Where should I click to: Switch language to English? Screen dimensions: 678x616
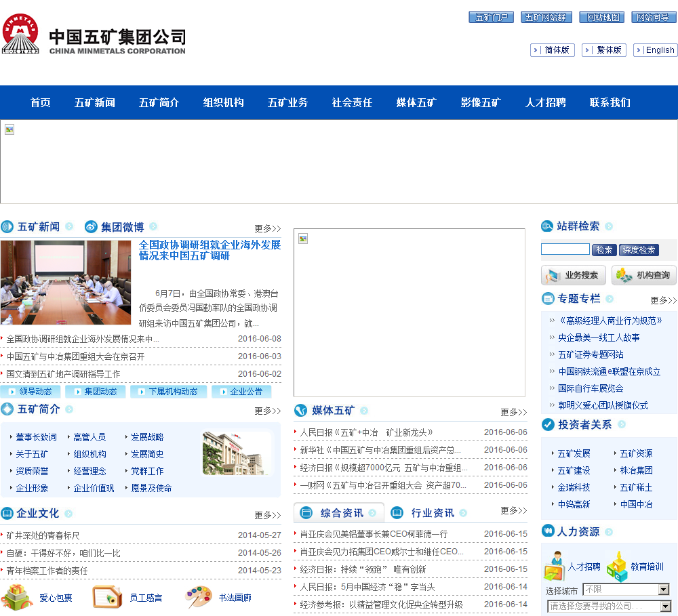[656, 50]
